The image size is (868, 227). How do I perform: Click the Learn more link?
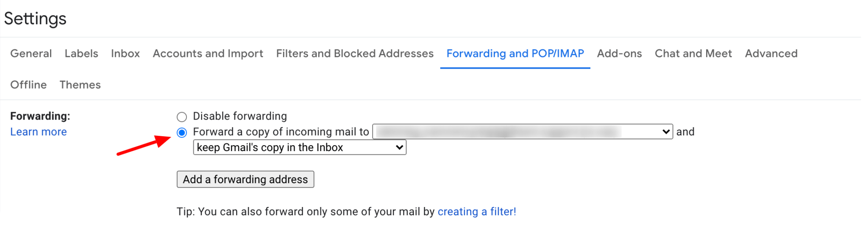point(39,132)
